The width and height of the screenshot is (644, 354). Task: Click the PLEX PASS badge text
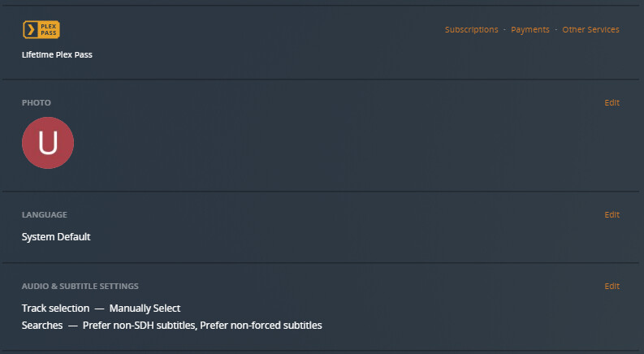[x=47, y=30]
